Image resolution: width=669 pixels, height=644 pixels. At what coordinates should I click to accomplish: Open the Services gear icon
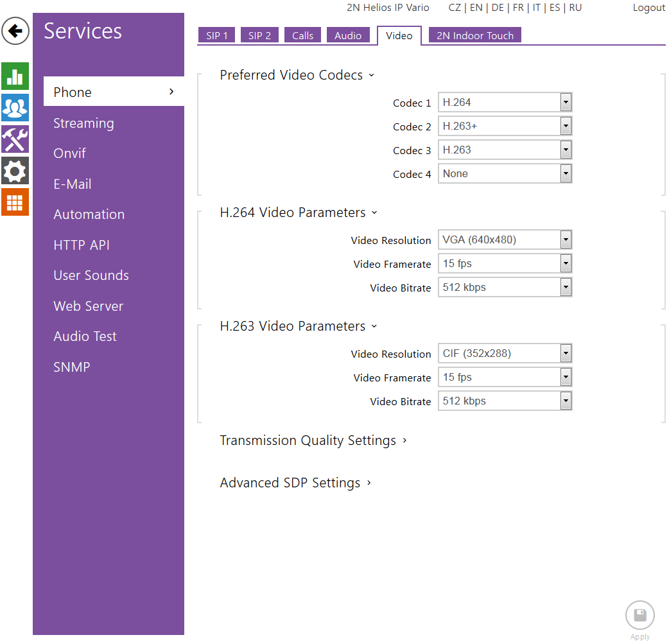coord(15,170)
